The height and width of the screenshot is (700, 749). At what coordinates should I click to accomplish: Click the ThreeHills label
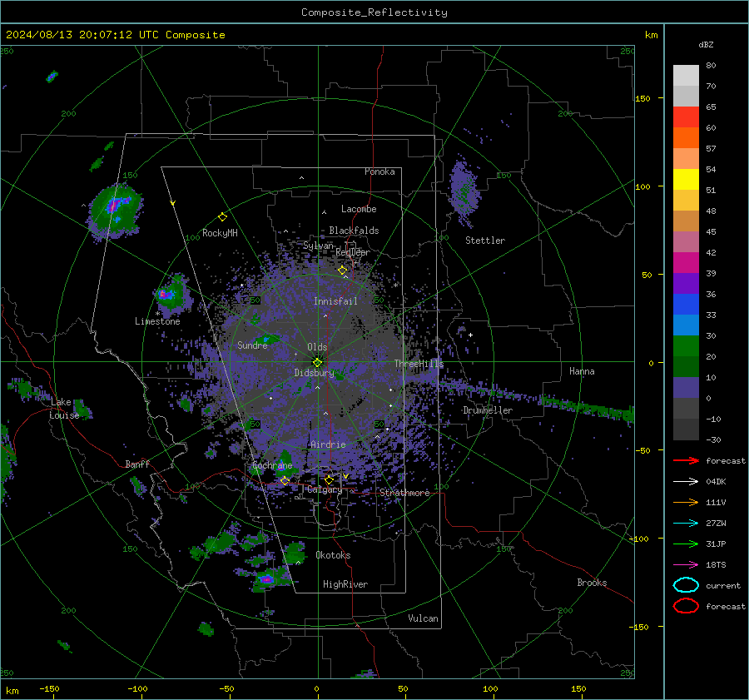419,364
